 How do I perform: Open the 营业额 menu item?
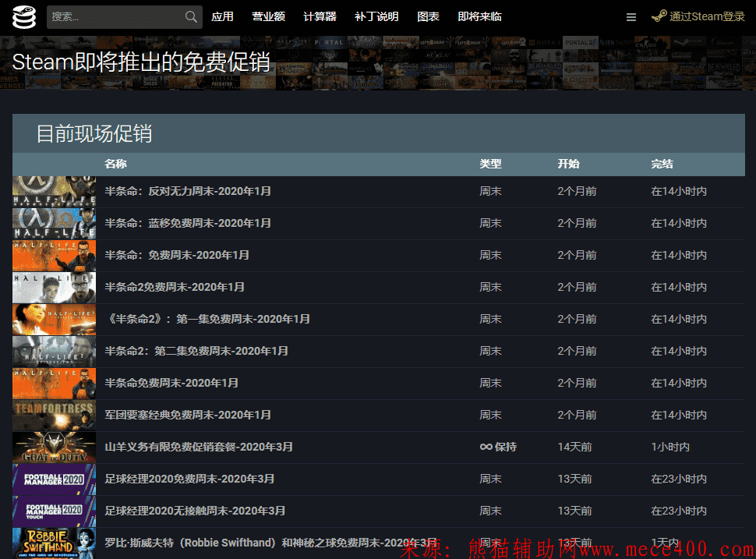click(x=268, y=17)
